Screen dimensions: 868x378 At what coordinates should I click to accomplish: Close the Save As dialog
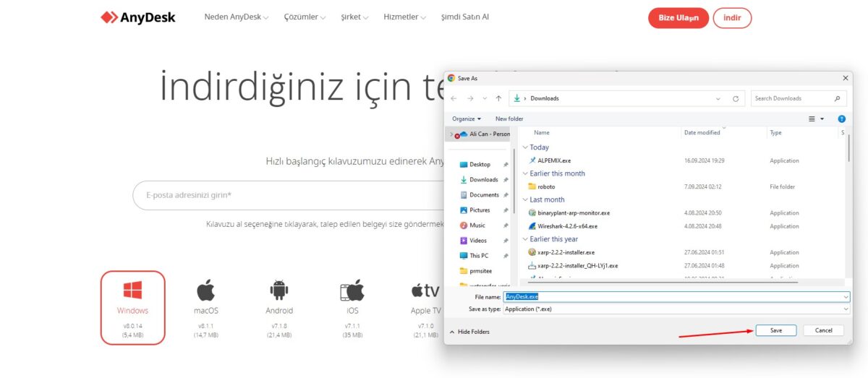846,78
